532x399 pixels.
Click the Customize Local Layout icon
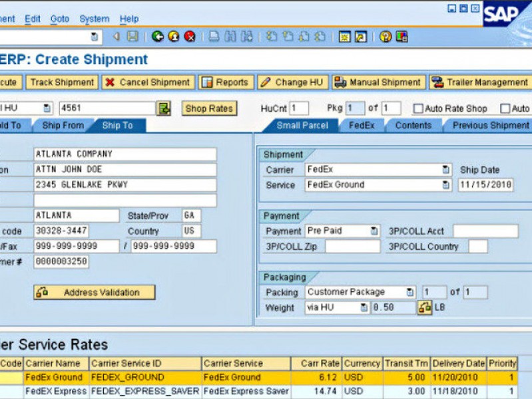click(x=401, y=37)
